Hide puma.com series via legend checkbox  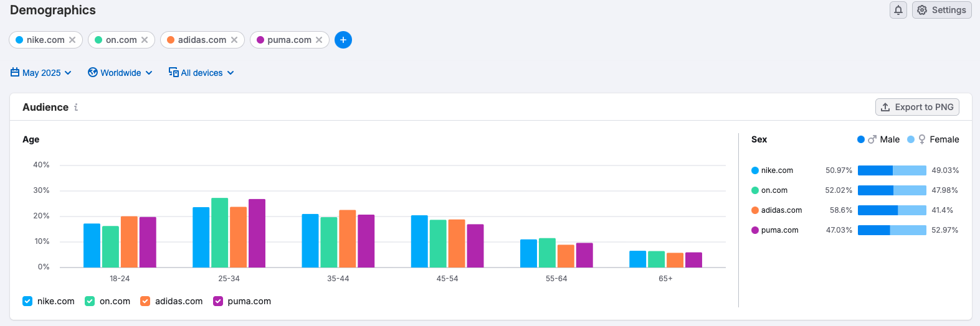pyautogui.click(x=218, y=301)
